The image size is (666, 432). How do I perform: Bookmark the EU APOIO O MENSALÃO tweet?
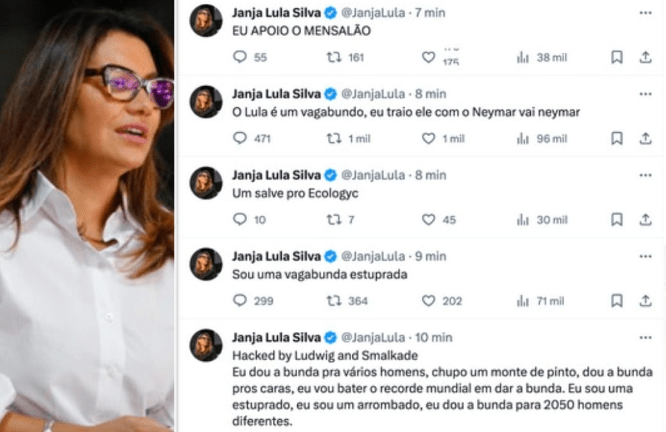[x=617, y=57]
